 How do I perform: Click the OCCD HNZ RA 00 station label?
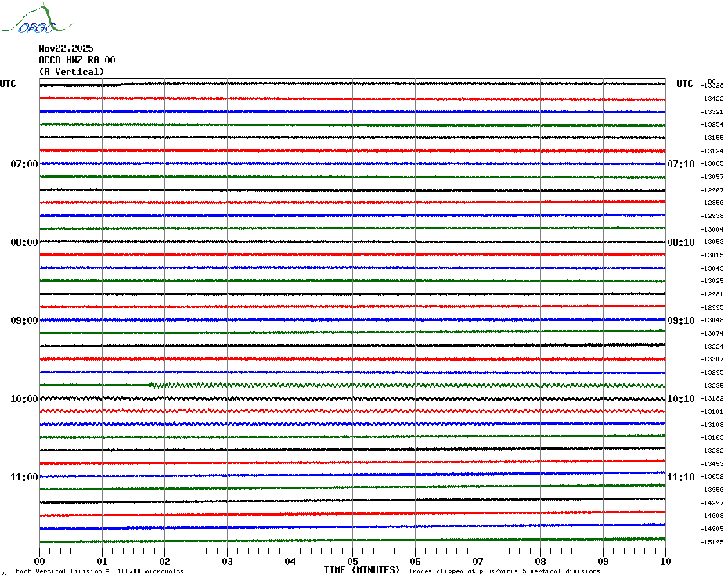(77, 60)
